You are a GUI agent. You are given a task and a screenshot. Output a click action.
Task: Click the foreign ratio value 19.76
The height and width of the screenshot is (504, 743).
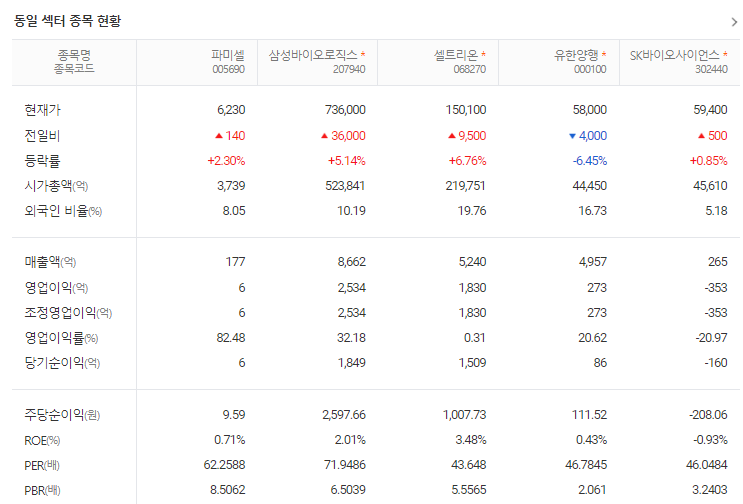pyautogui.click(x=472, y=211)
